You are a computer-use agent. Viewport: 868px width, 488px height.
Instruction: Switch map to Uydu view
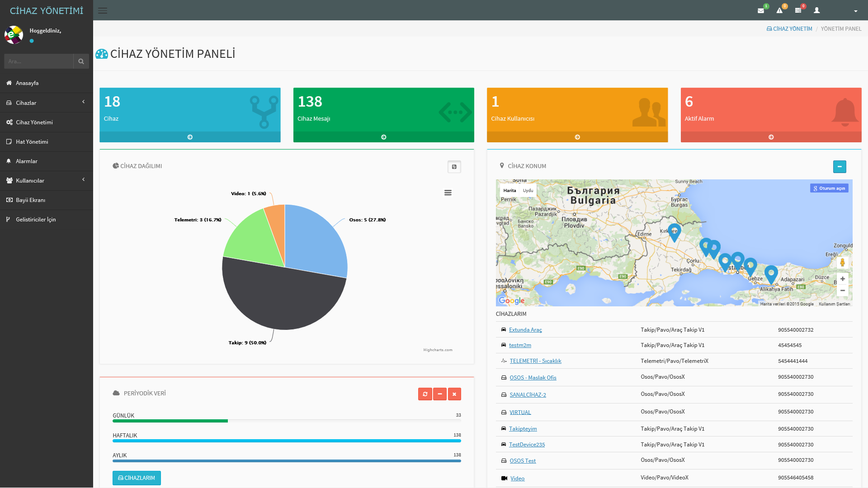tap(528, 191)
